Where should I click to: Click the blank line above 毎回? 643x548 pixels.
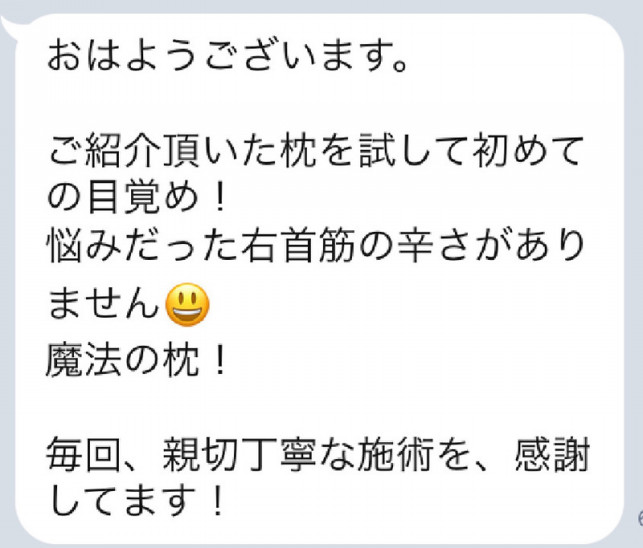coord(316,408)
